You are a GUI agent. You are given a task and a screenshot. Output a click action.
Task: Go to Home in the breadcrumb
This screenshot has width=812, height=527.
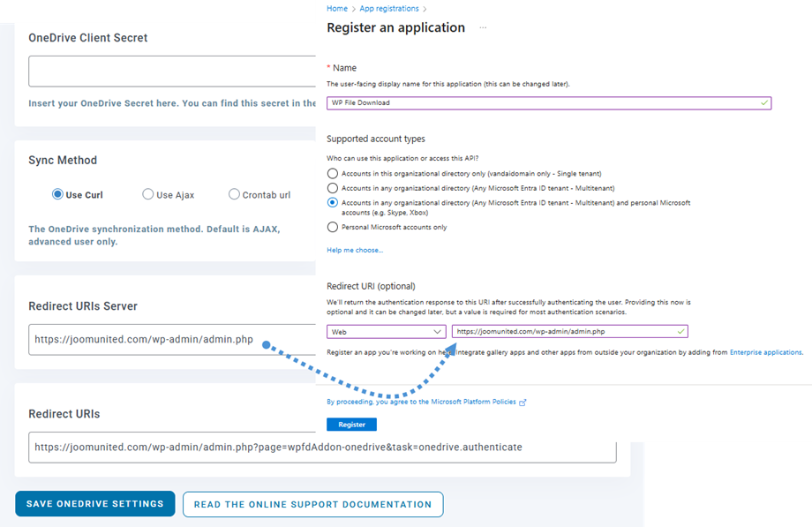click(336, 9)
